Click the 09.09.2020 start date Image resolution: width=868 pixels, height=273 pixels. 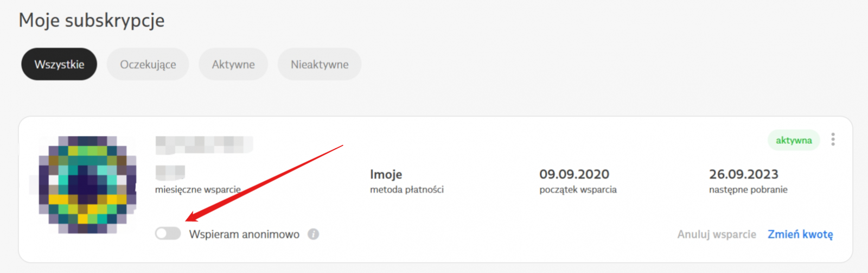574,174
